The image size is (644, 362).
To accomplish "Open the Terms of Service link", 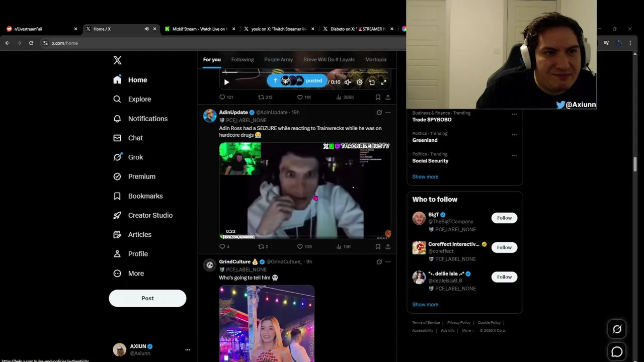I will pos(426,323).
